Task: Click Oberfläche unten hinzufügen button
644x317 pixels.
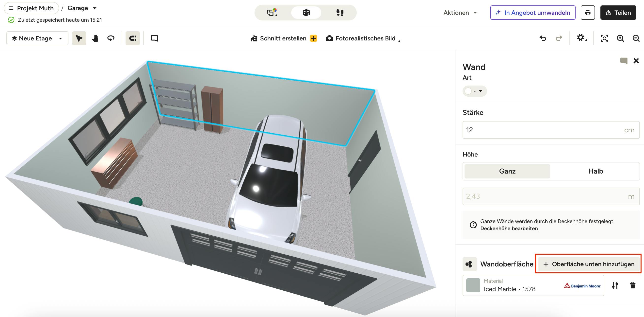Action: 589,264
